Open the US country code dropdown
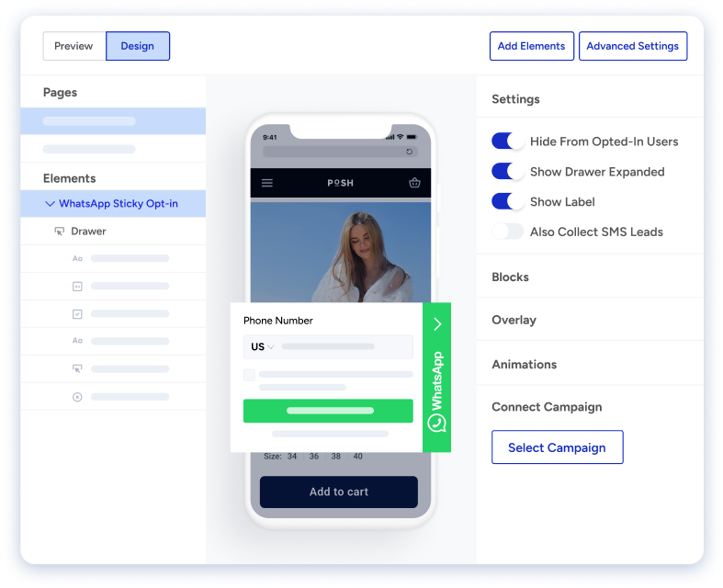Viewport: 723px width, 588px height. (x=263, y=346)
